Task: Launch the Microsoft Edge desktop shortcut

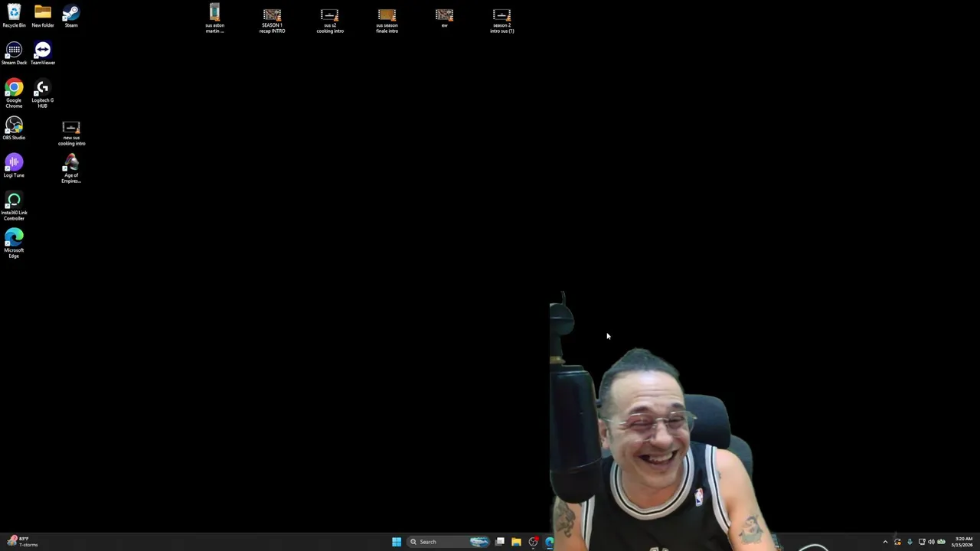Action: point(14,244)
